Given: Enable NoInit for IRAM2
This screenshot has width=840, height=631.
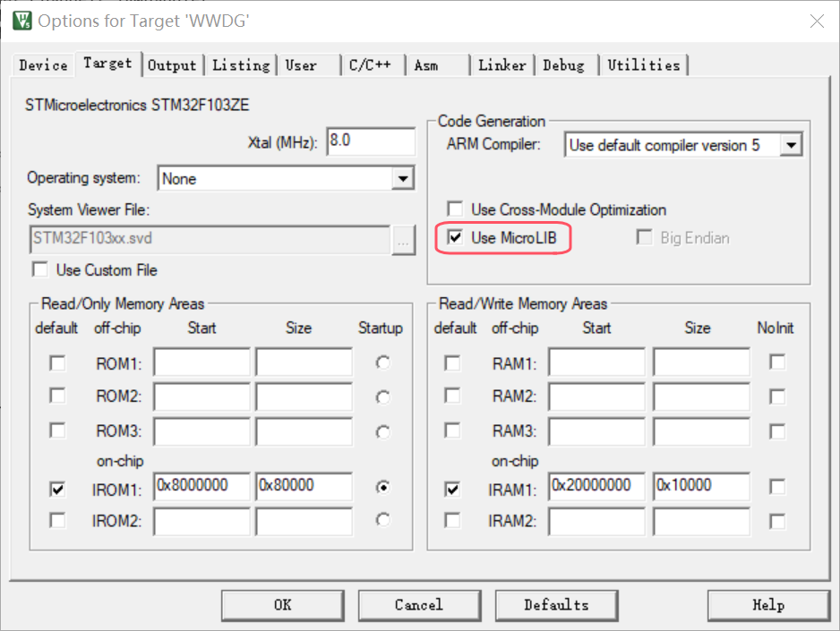Looking at the screenshot, I should point(777,521).
